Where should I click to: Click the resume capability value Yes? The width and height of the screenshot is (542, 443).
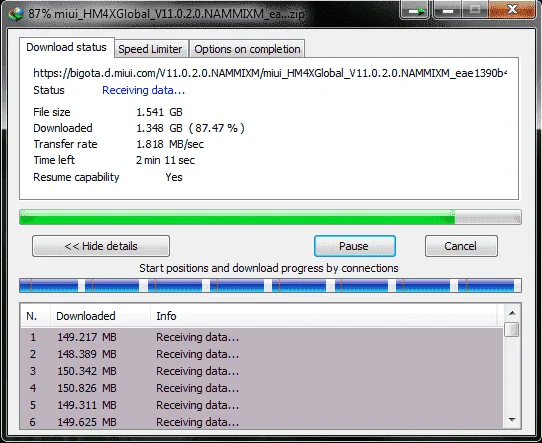(174, 177)
